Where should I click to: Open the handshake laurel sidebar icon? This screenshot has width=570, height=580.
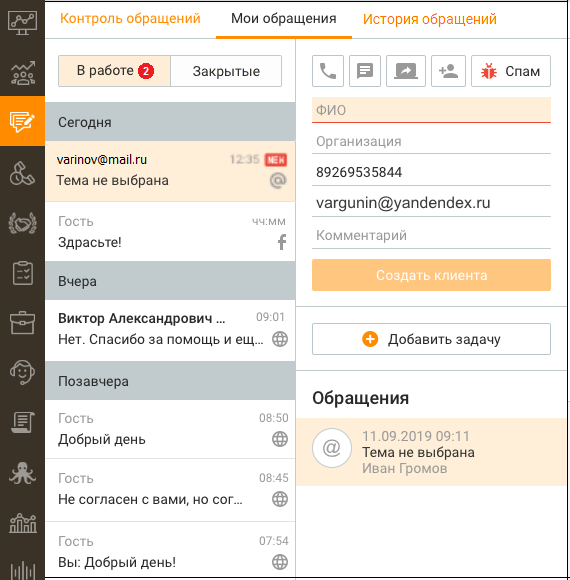coord(22,223)
